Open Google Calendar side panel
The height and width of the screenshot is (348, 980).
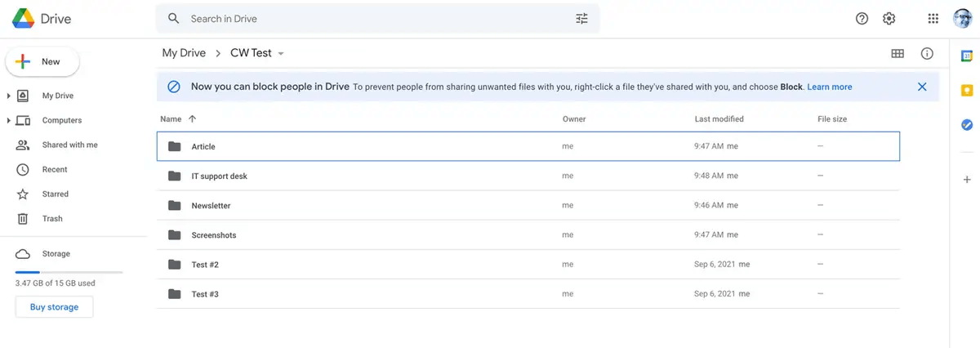[967, 56]
